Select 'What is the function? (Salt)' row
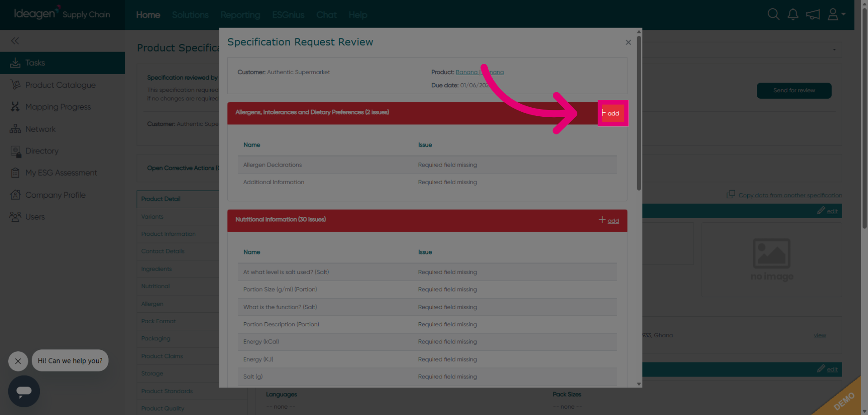Viewport: 868px width, 415px height. pos(427,307)
